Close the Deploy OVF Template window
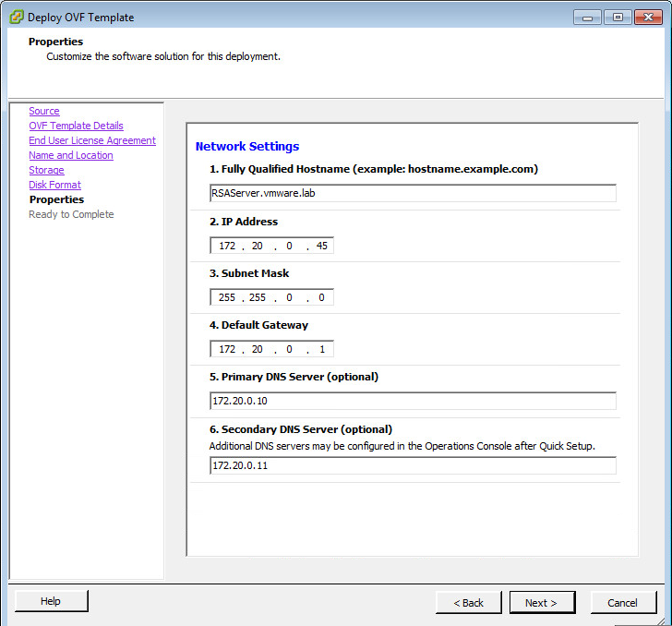 click(648, 18)
